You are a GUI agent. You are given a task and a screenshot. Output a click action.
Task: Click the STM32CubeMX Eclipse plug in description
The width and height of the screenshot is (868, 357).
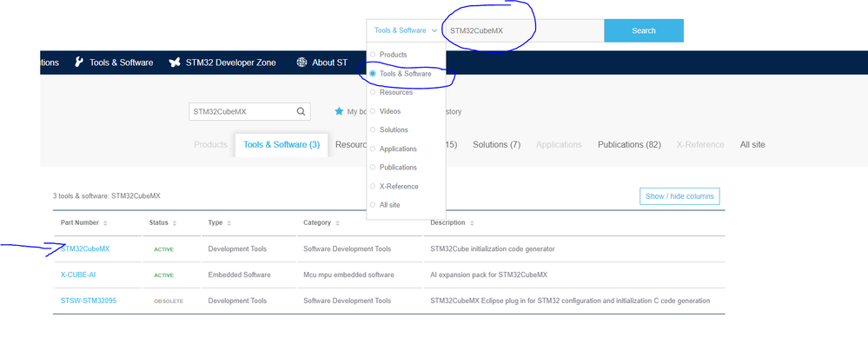[570, 301]
